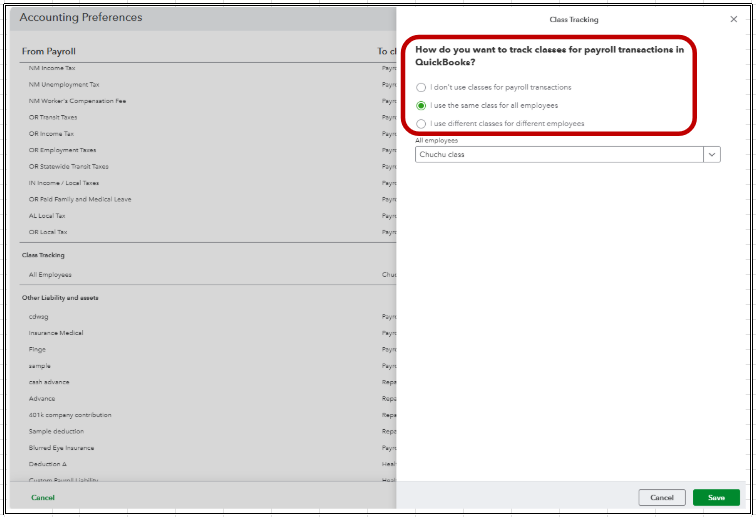Select the OR Transit Taxes row

click(x=53, y=117)
